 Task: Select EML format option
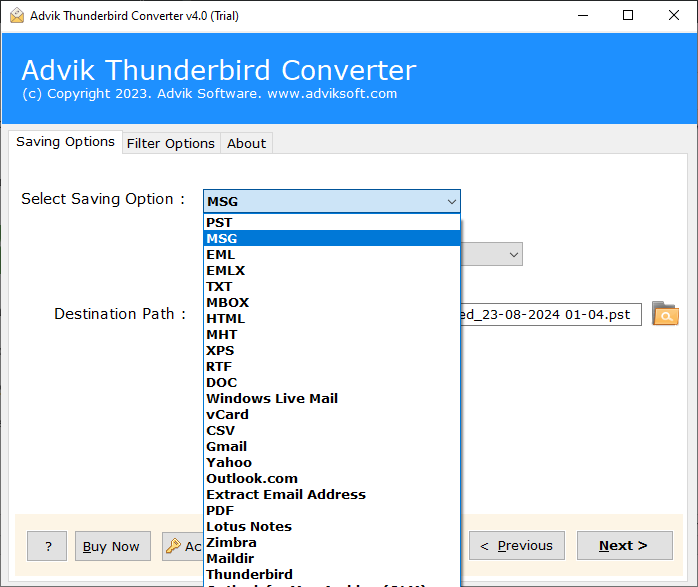point(332,255)
